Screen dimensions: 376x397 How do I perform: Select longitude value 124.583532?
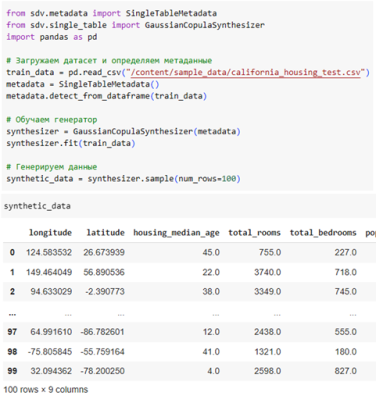[x=49, y=252]
